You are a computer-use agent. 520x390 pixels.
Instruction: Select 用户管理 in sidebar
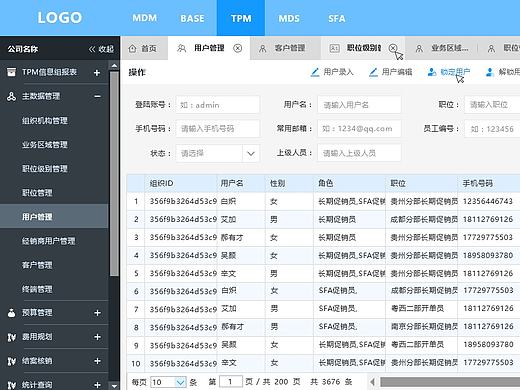pyautogui.click(x=54, y=216)
